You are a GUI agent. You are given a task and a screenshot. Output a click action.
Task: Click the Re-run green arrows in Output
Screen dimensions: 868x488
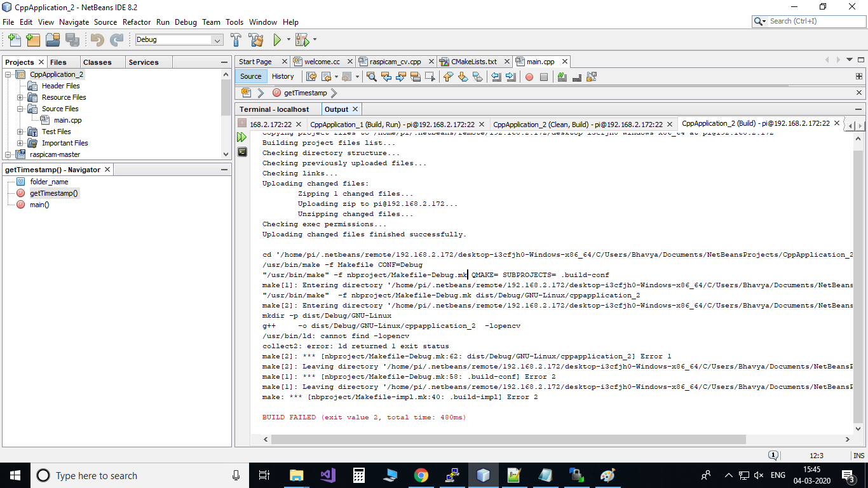[242, 137]
